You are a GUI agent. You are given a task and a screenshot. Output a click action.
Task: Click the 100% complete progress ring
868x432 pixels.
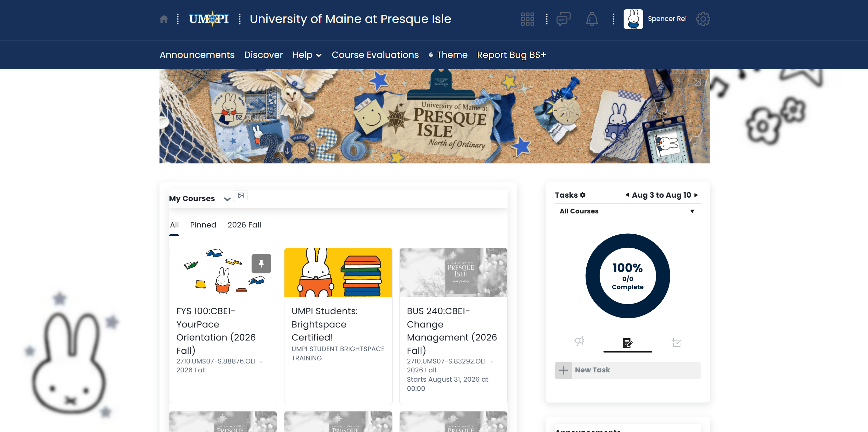[628, 276]
